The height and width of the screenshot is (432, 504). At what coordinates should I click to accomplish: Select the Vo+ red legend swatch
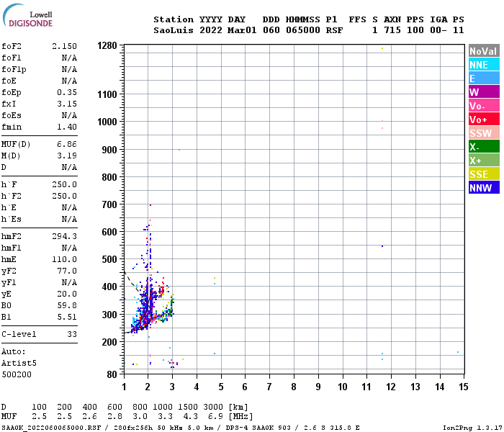[484, 120]
